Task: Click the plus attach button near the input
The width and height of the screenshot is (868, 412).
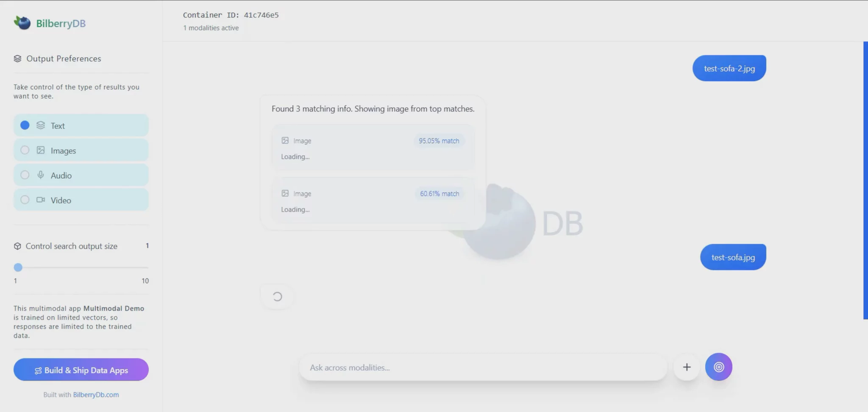Action: pos(687,367)
